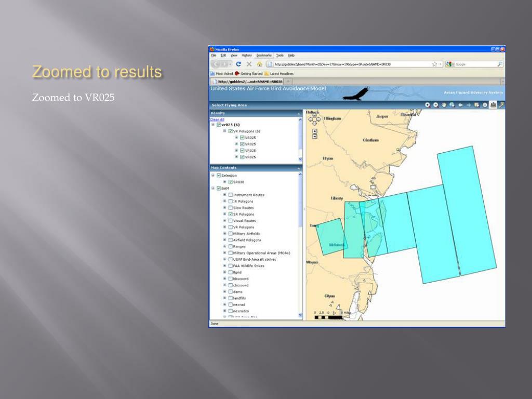
Task: Click the Clear All link
Action: pyautogui.click(x=217, y=119)
